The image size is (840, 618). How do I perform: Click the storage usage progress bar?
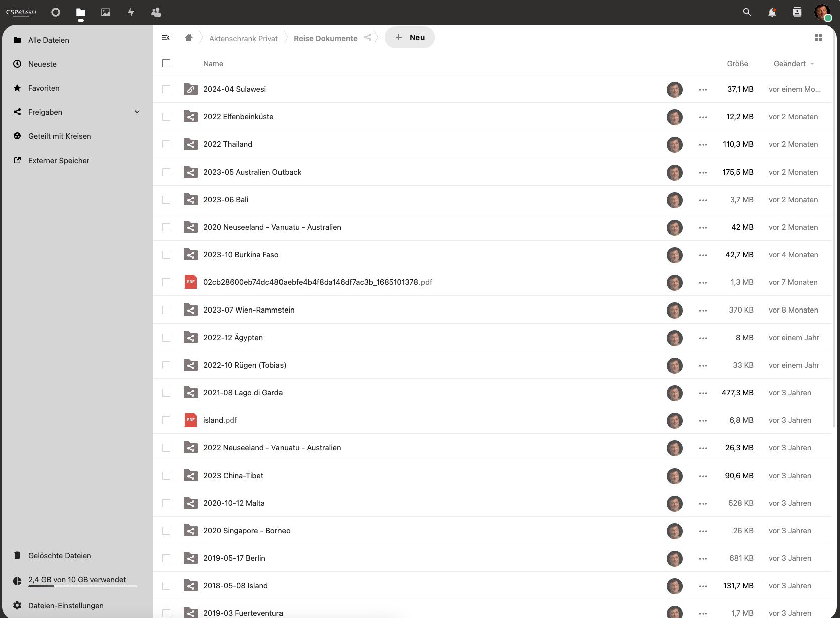click(x=83, y=586)
